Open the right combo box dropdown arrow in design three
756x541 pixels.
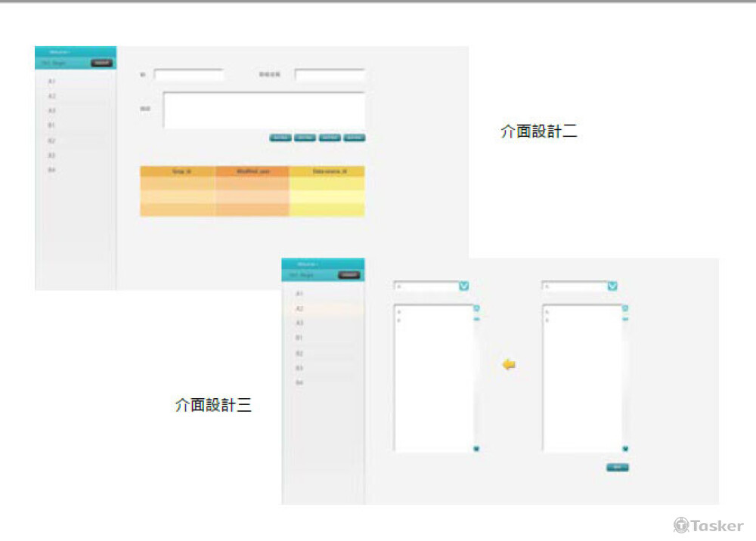tap(612, 286)
